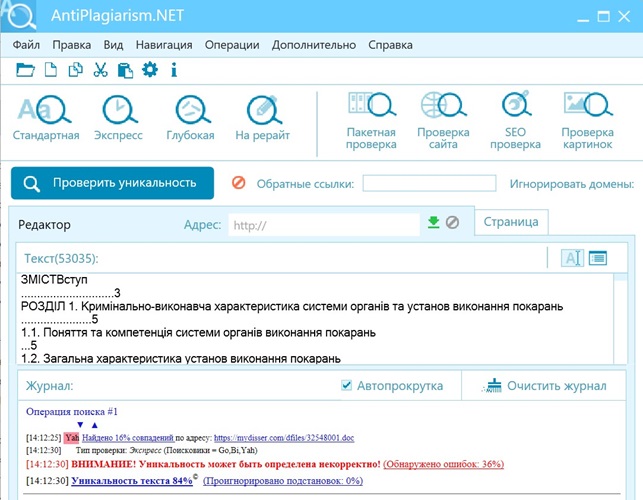Click the open folder toolbar icon
Image resolution: width=643 pixels, height=500 pixels.
25,70
